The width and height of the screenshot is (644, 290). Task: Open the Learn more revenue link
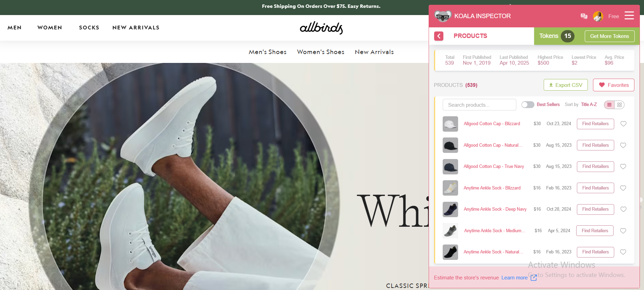514,278
